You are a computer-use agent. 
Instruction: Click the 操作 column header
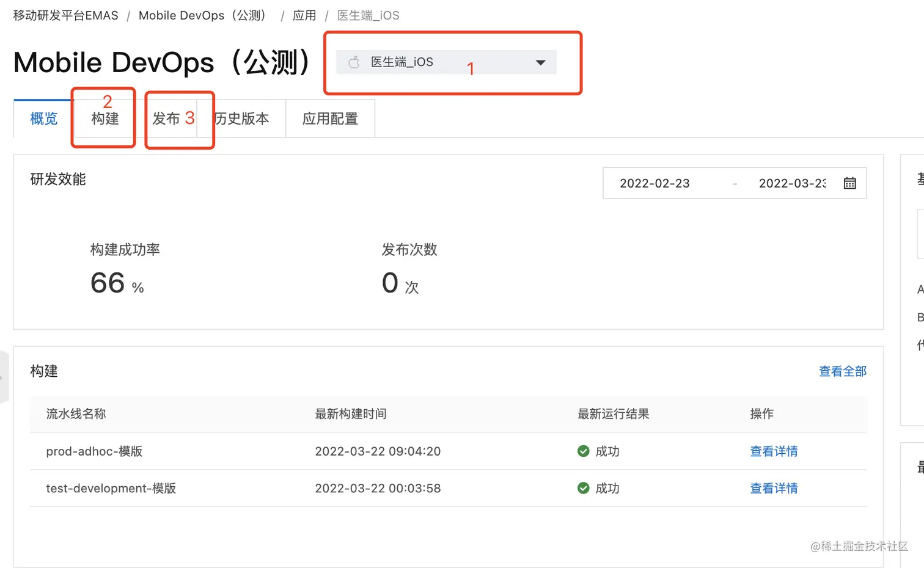762,414
